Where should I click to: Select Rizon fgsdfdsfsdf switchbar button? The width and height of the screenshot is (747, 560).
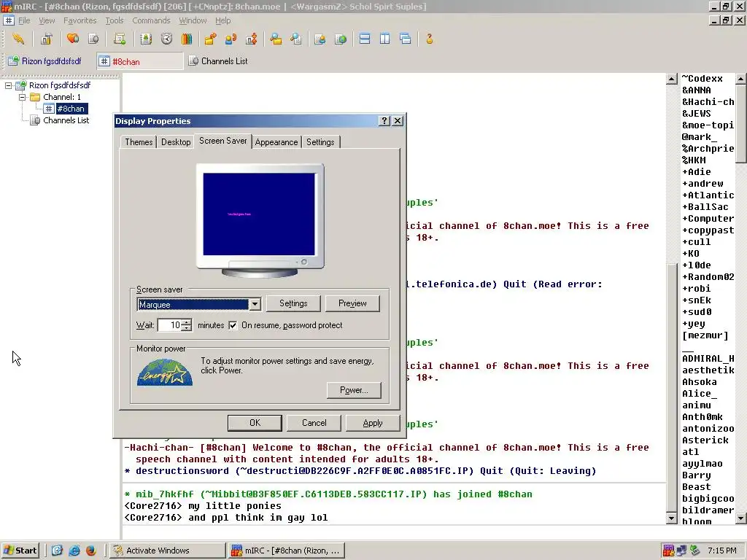pos(45,61)
